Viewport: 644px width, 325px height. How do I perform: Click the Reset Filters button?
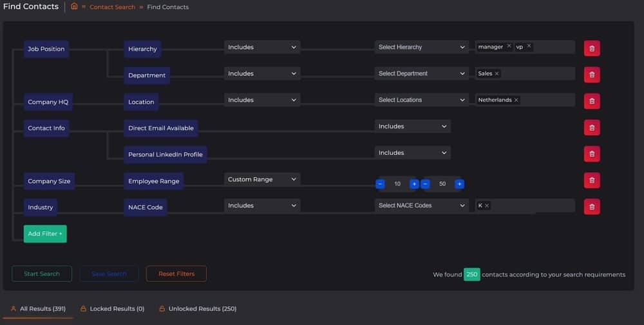click(176, 274)
